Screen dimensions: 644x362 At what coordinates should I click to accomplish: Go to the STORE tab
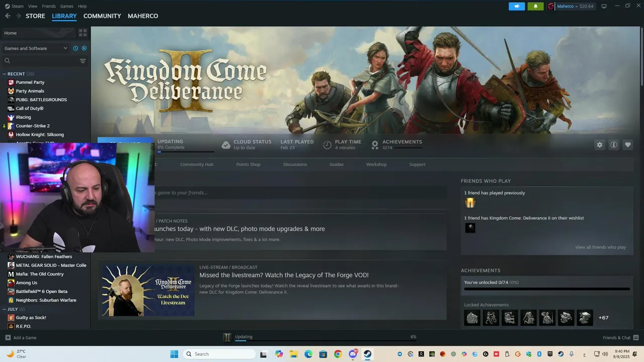click(x=35, y=16)
